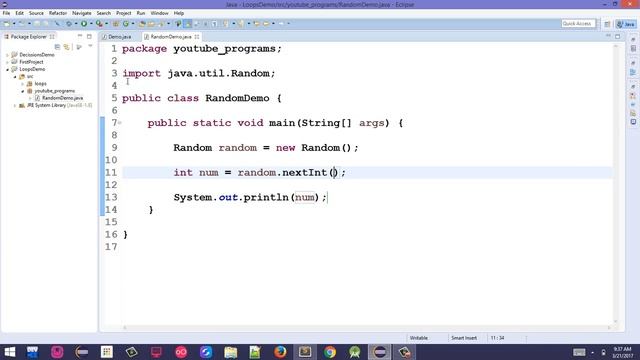The height and width of the screenshot is (360, 640).
Task: Open the minimized Task List view icon
Action: [633, 48]
